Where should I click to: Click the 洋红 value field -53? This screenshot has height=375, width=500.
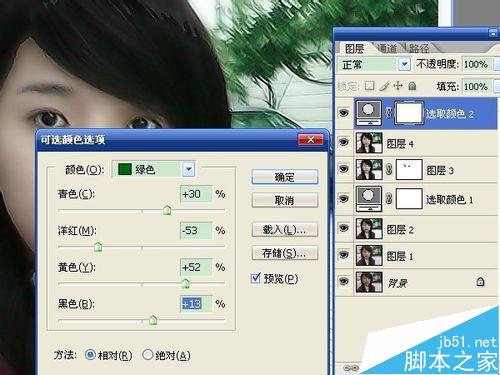pos(196,231)
